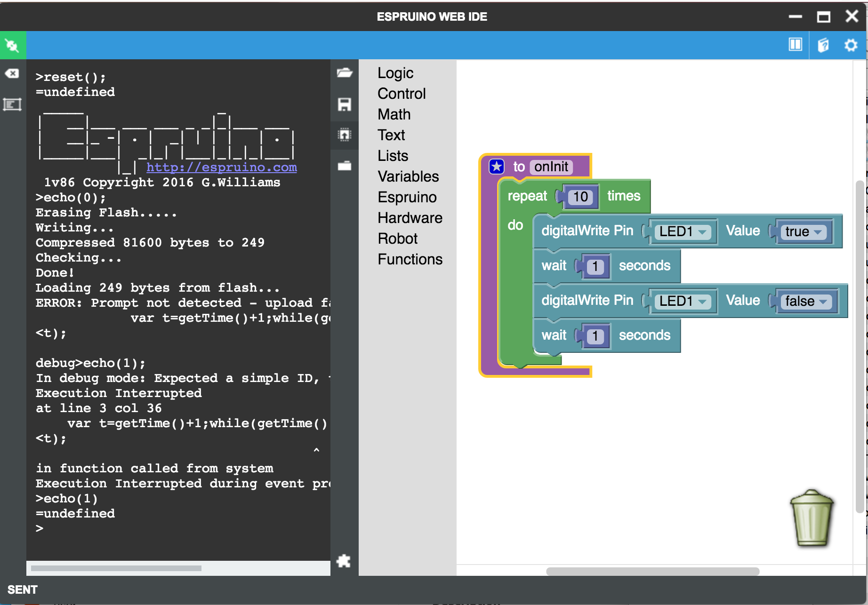This screenshot has height=605, width=868.
Task: Select the second digitalWrite Pin block label
Action: point(587,300)
